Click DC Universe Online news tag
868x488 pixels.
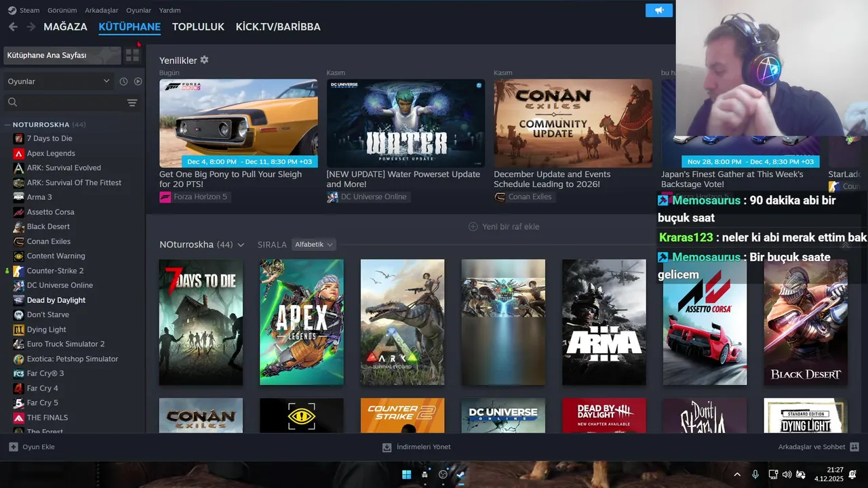(x=368, y=197)
